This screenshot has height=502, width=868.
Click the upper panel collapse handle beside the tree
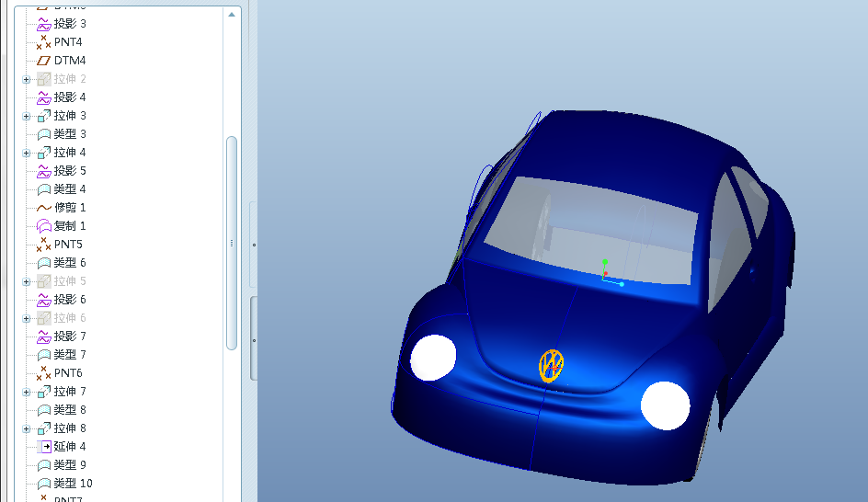click(254, 244)
